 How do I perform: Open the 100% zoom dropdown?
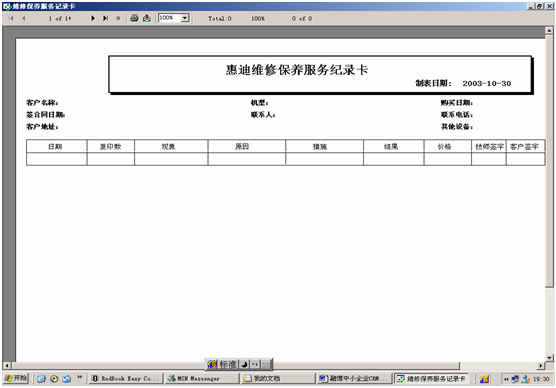click(x=185, y=18)
